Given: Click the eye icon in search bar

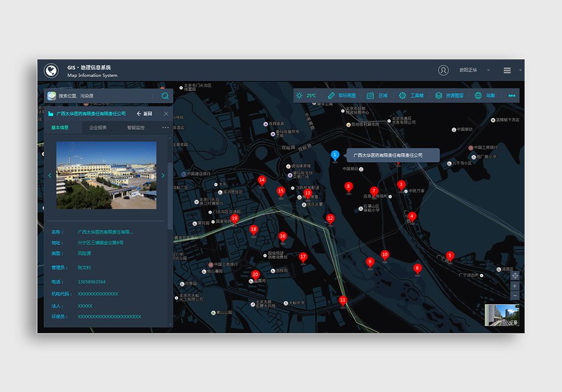Looking at the screenshot, I should (52, 95).
